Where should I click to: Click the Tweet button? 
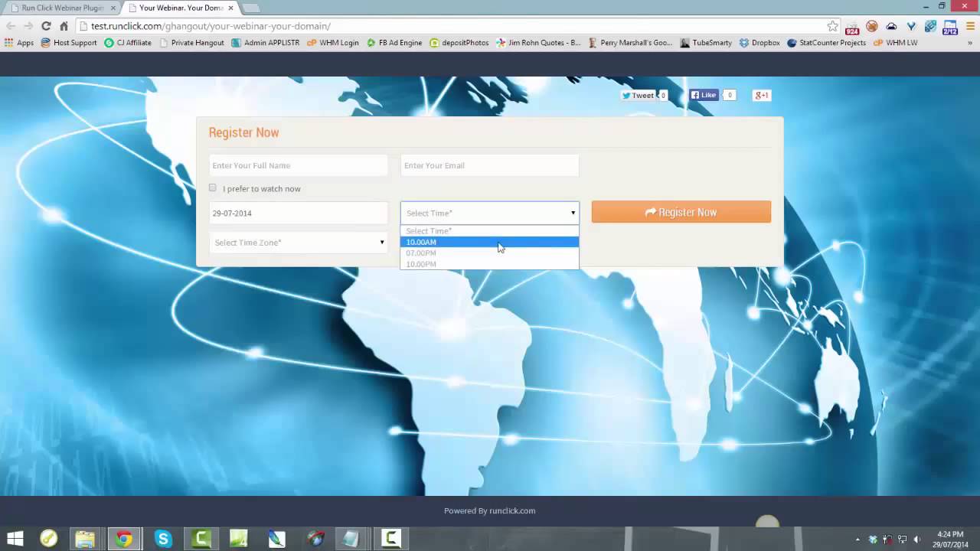(x=638, y=96)
